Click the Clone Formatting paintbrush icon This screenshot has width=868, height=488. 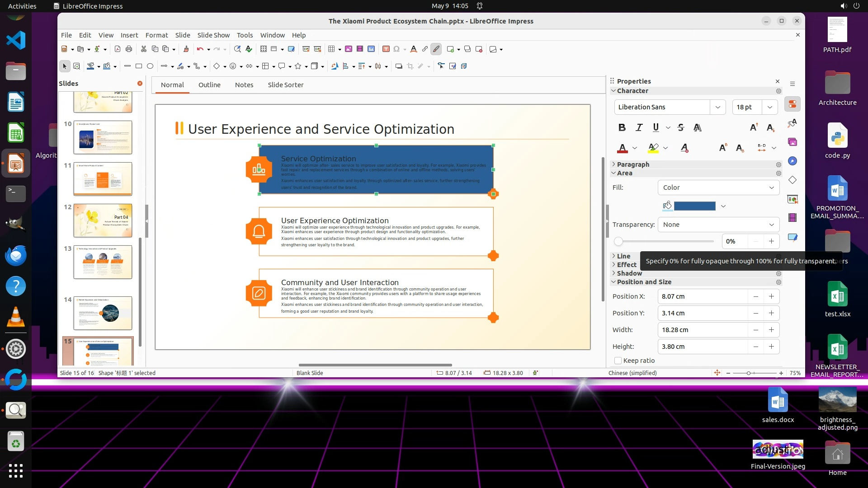(x=186, y=49)
